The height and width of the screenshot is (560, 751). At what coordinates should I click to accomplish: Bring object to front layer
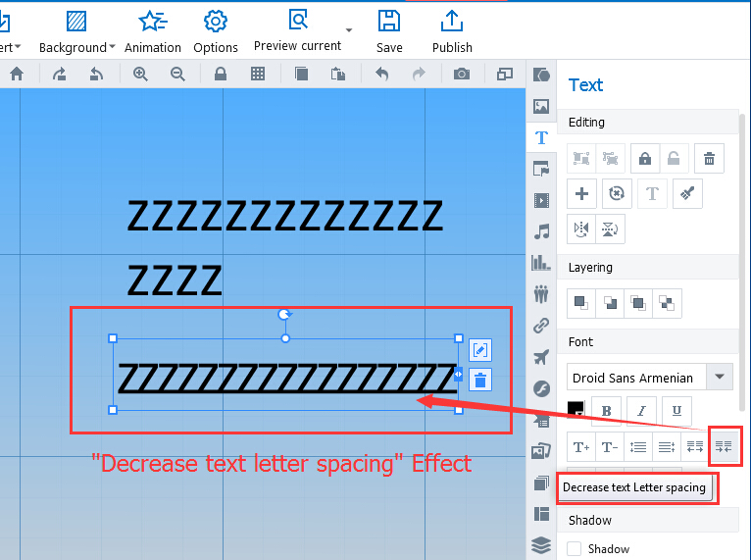pyautogui.click(x=581, y=303)
